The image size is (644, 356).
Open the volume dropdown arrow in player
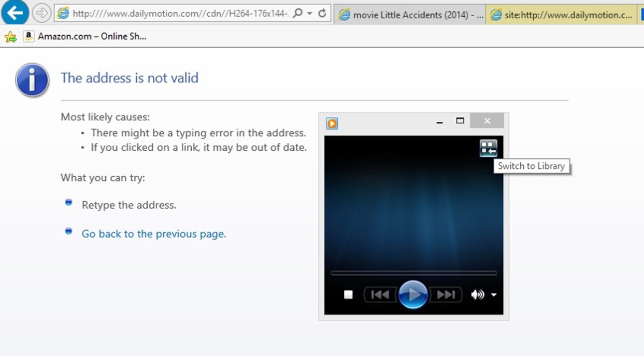pyautogui.click(x=494, y=295)
